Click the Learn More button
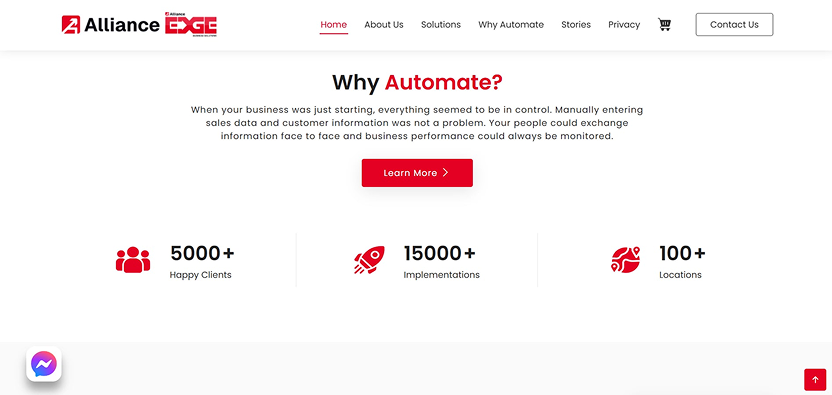The width and height of the screenshot is (832, 395). 417,173
